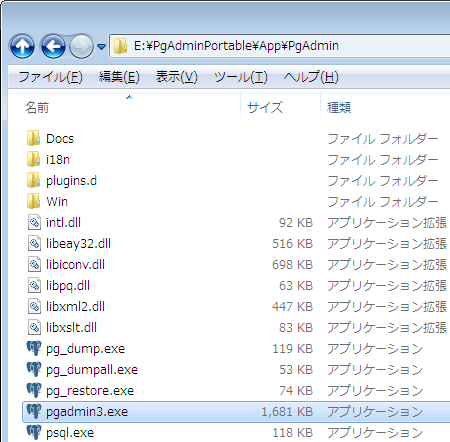The width and height of the screenshot is (450, 442).
Task: Open the ツール(T) menu
Action: [x=241, y=77]
